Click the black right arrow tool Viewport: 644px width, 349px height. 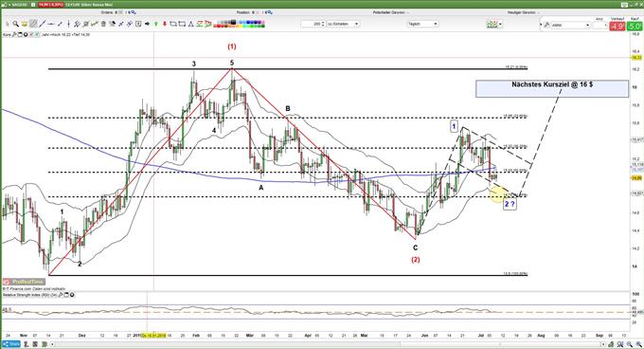pos(147,24)
